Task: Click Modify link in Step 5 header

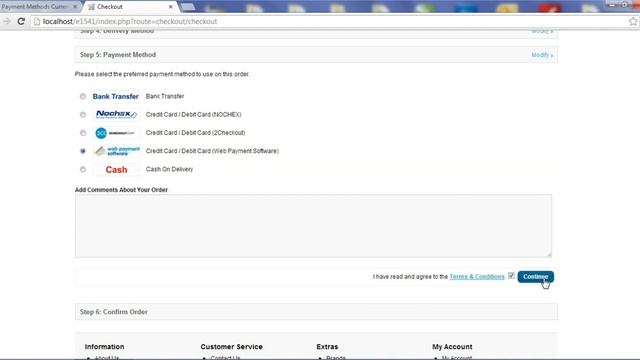Action: click(x=542, y=55)
